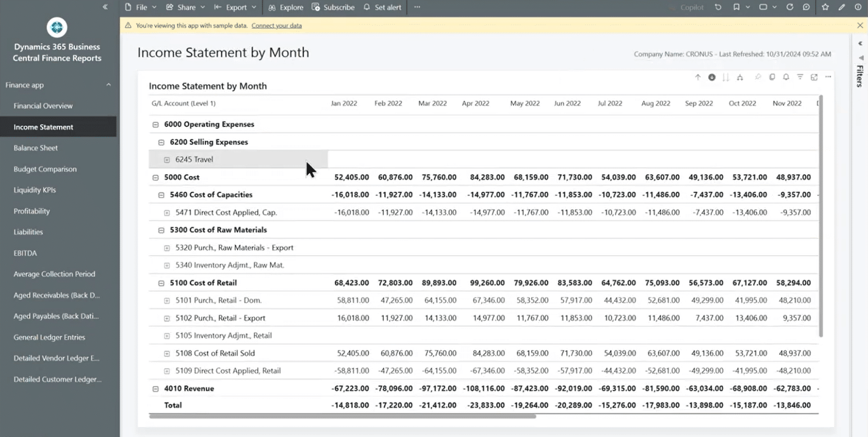Go to the Balance Sheet page
The image size is (868, 437).
(x=36, y=148)
